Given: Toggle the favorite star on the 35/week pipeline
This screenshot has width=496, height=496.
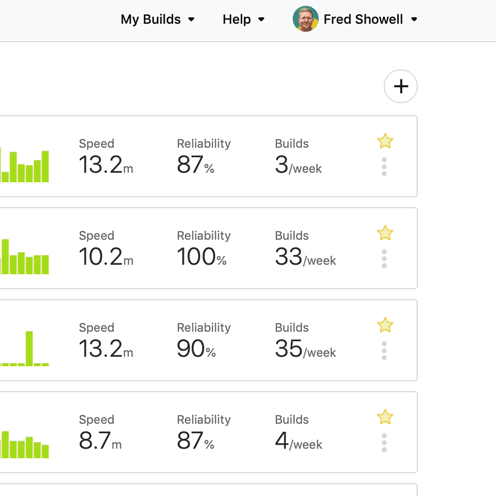Looking at the screenshot, I should 385,325.
